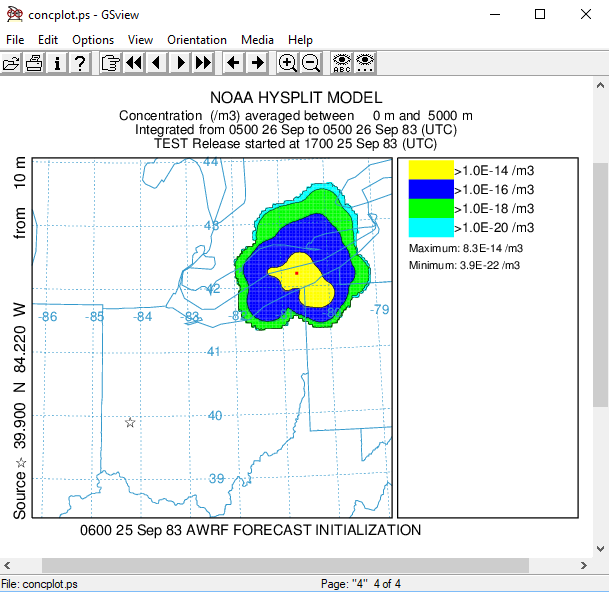The width and height of the screenshot is (609, 592).
Task: Click the green >1.0E-18 legend swatch
Action: [x=431, y=208]
